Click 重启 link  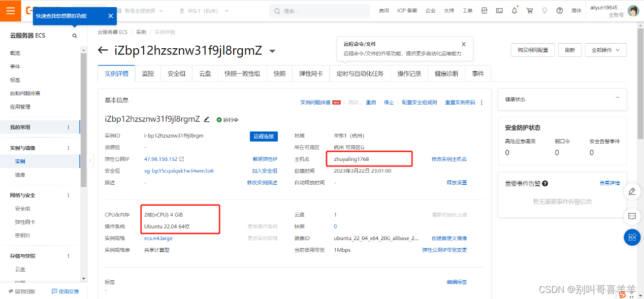click(x=371, y=103)
